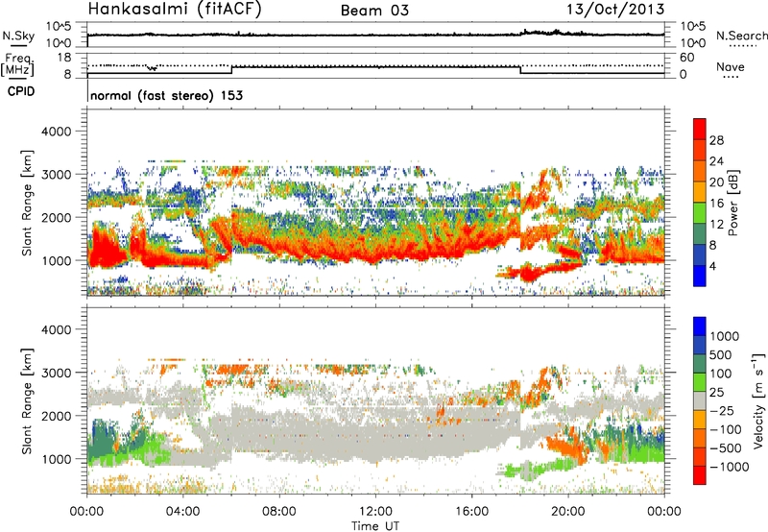Click the Slant Range label of velocity panel

[27, 401]
